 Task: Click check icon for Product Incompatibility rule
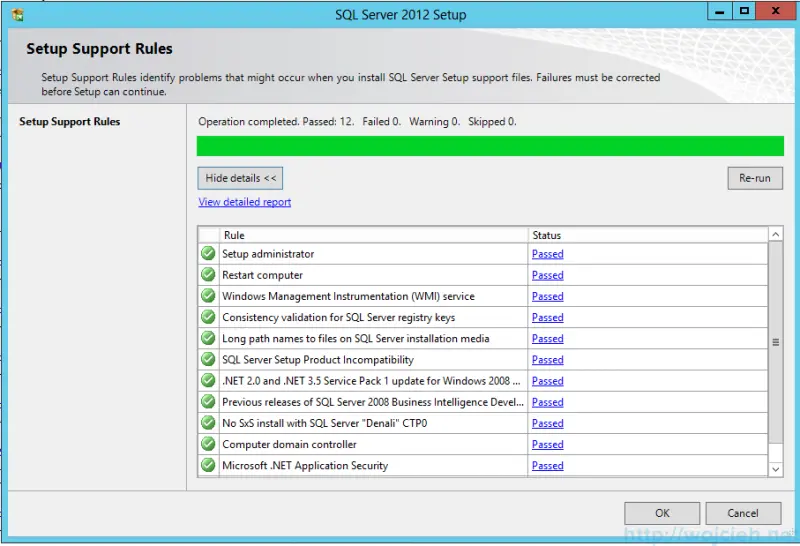pyautogui.click(x=208, y=359)
